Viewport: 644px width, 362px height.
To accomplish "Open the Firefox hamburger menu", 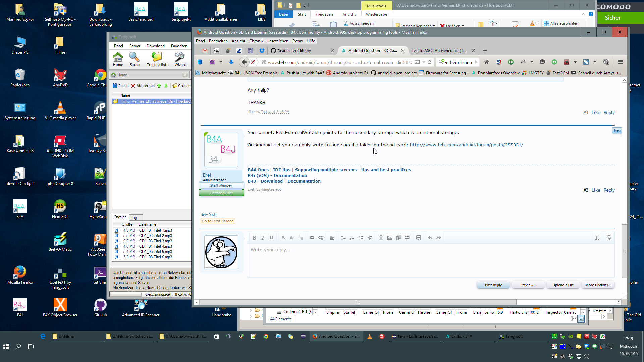I will (620, 62).
